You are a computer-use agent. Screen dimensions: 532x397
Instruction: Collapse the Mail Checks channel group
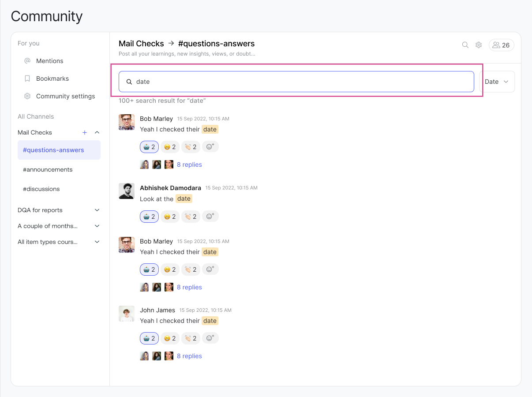click(x=97, y=132)
